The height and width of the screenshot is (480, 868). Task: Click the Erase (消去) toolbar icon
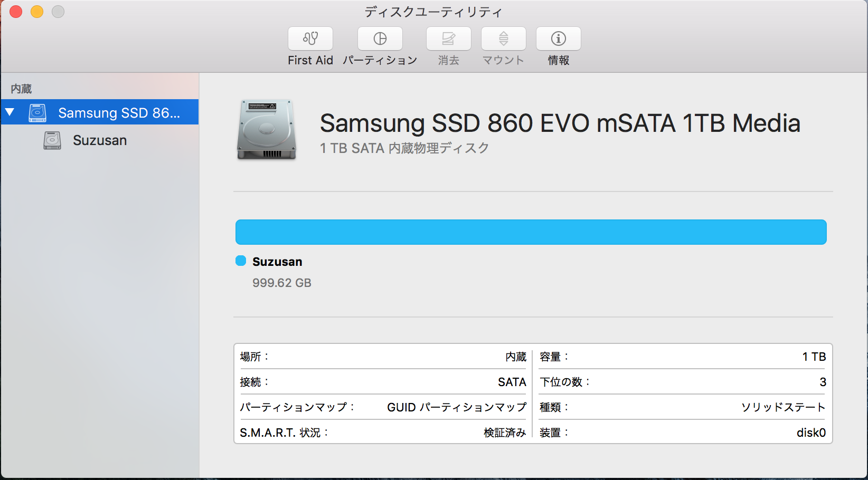[x=448, y=39]
